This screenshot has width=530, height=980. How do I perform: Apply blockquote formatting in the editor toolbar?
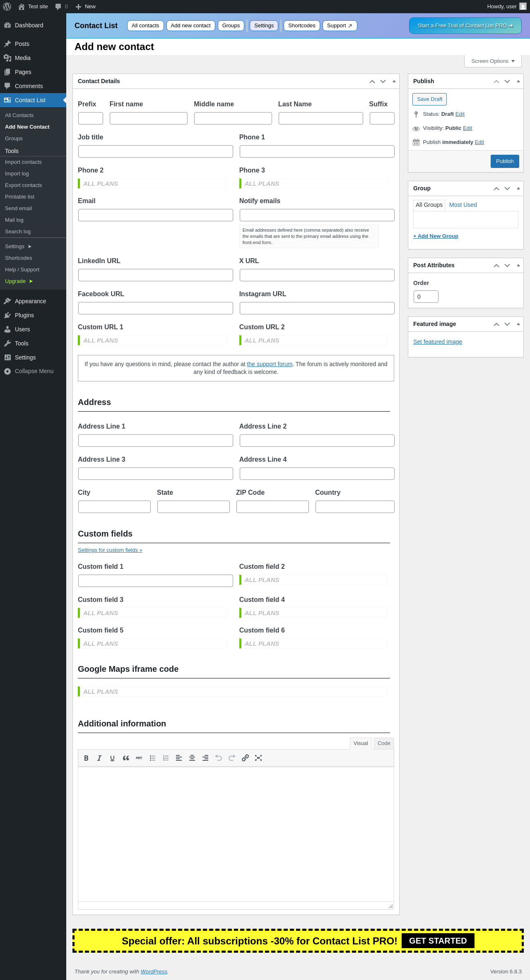coord(126,758)
